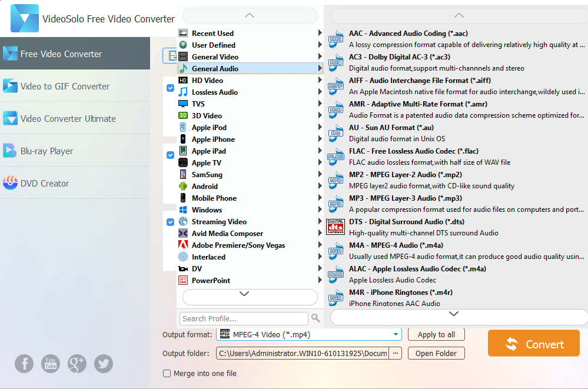
Task: Click the Output folder path field
Action: coord(303,353)
